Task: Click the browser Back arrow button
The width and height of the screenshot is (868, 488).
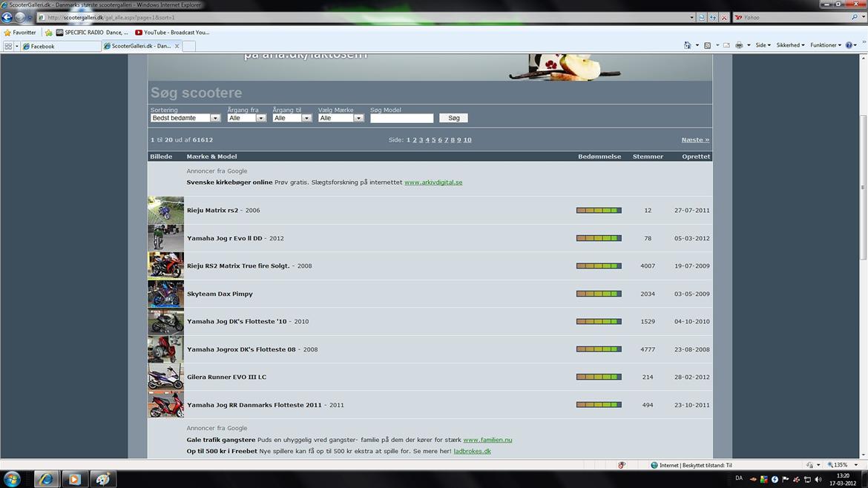Action: tap(8, 17)
